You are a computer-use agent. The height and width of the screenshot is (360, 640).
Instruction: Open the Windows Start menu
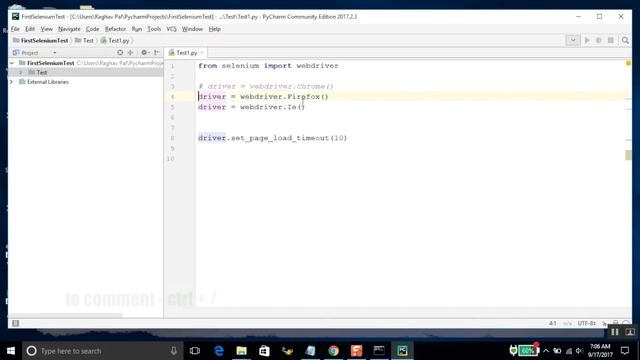(11, 351)
